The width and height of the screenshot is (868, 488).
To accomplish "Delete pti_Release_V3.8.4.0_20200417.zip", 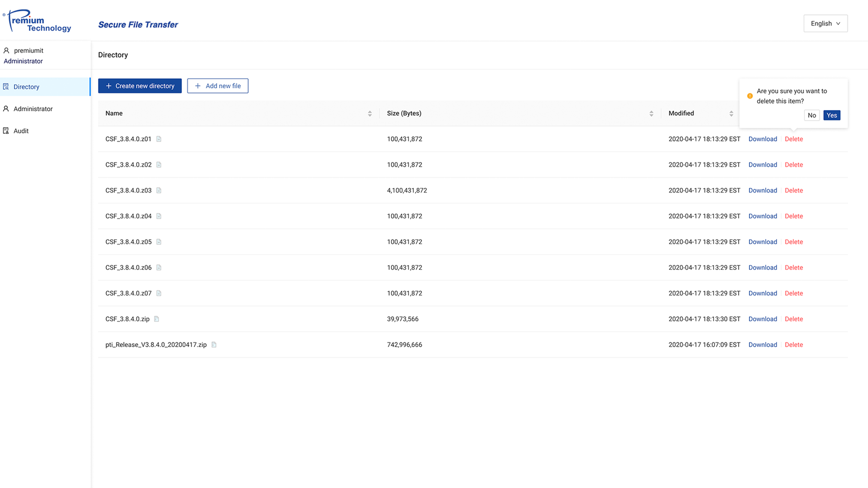I will (x=794, y=344).
